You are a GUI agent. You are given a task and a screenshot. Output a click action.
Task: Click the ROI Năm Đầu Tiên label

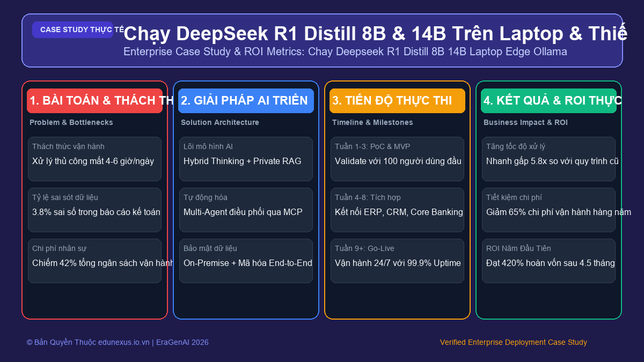tap(518, 248)
